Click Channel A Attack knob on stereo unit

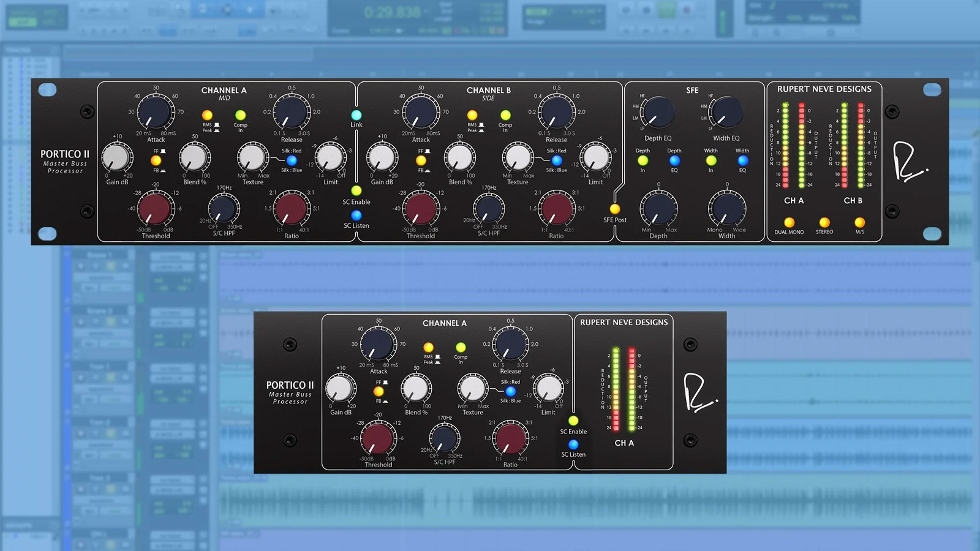(x=156, y=111)
